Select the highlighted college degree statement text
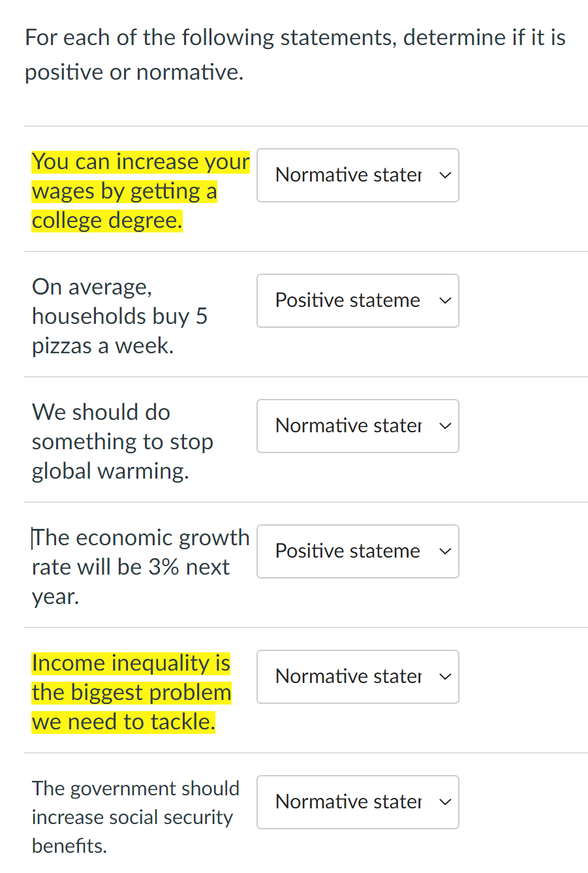The height and width of the screenshot is (873, 588). click(x=140, y=190)
